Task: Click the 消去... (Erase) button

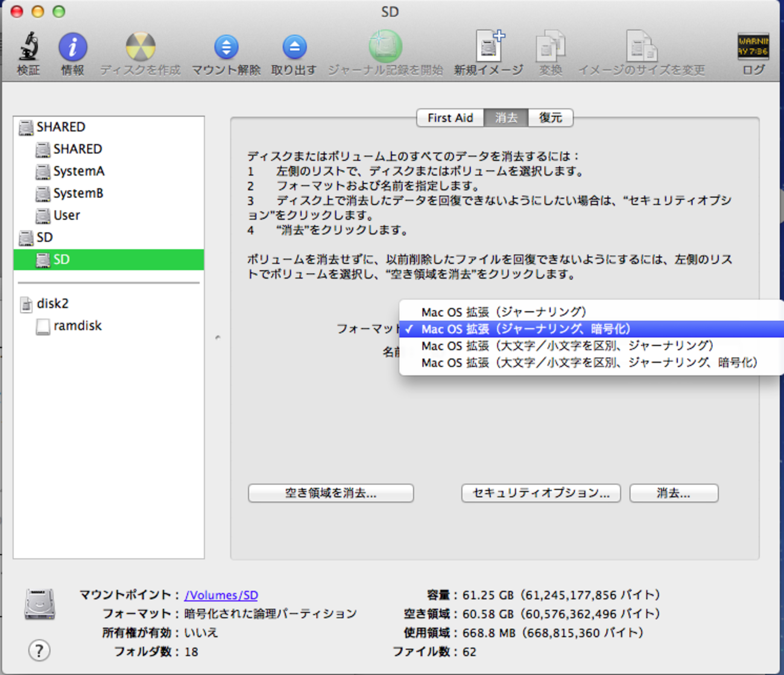Action: click(x=673, y=493)
